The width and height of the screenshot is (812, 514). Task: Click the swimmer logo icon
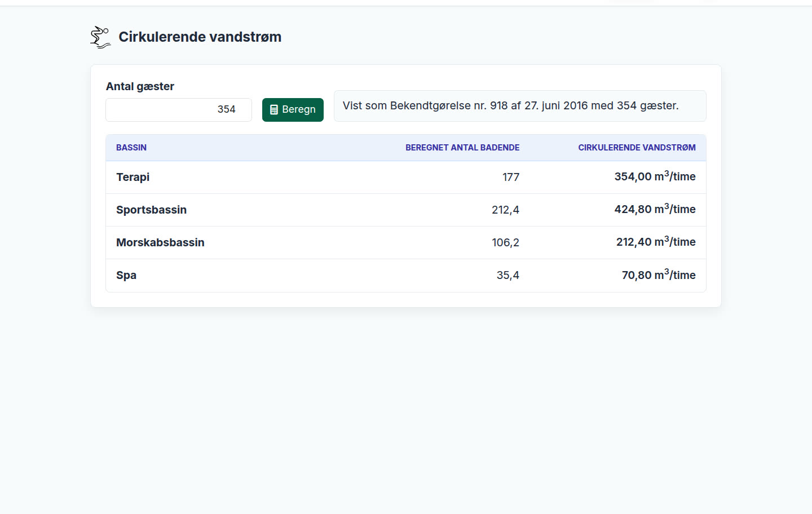100,37
